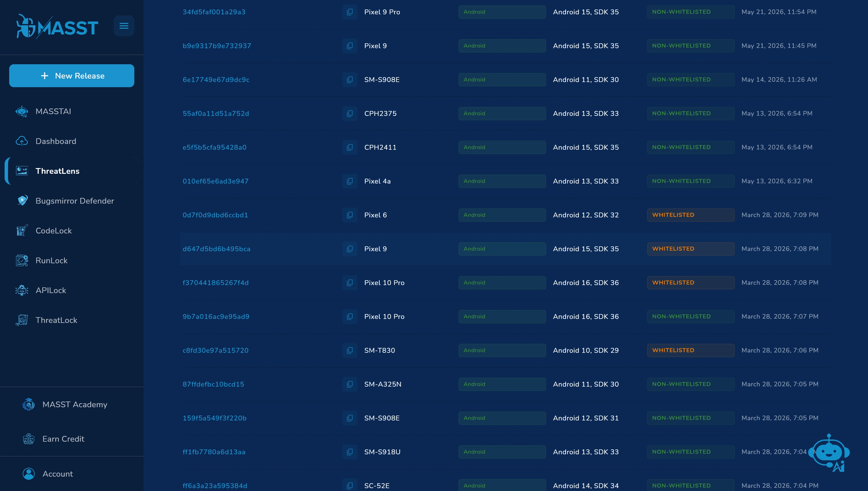This screenshot has width=868, height=491.
Task: Select 'SC-52E' device model cell
Action: tap(377, 486)
